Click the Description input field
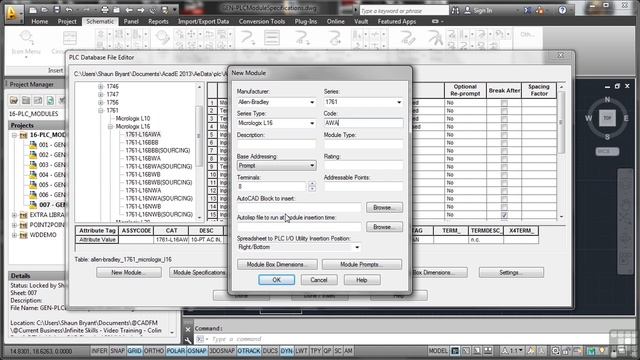This screenshot has height=360, width=640. pyautogui.click(x=276, y=144)
